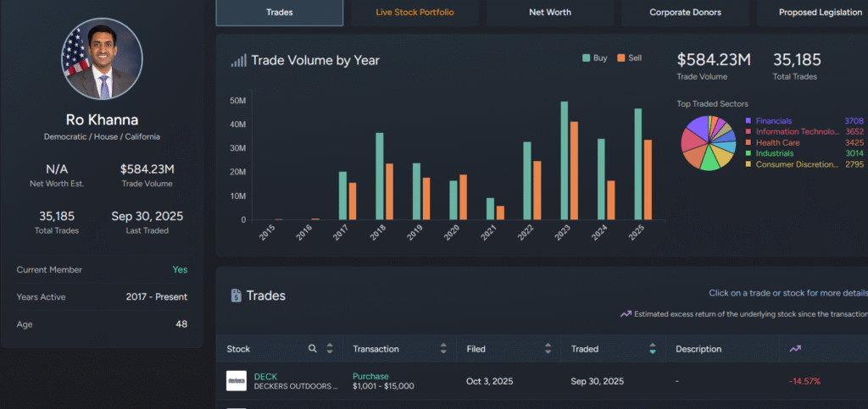Click the Trades document icon
This screenshot has width=868, height=409.
pos(236,296)
